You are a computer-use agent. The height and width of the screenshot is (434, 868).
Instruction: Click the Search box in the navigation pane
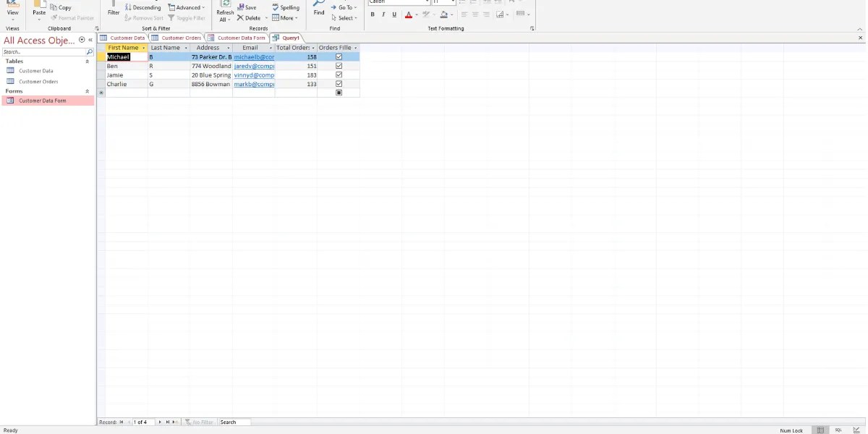click(x=43, y=51)
